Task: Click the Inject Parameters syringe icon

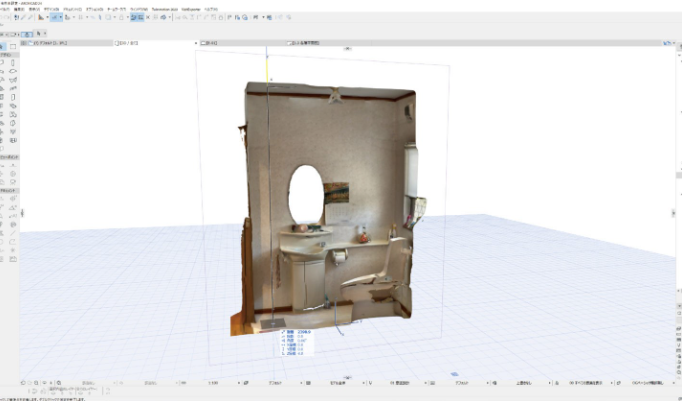Action: pyautogui.click(x=30, y=17)
